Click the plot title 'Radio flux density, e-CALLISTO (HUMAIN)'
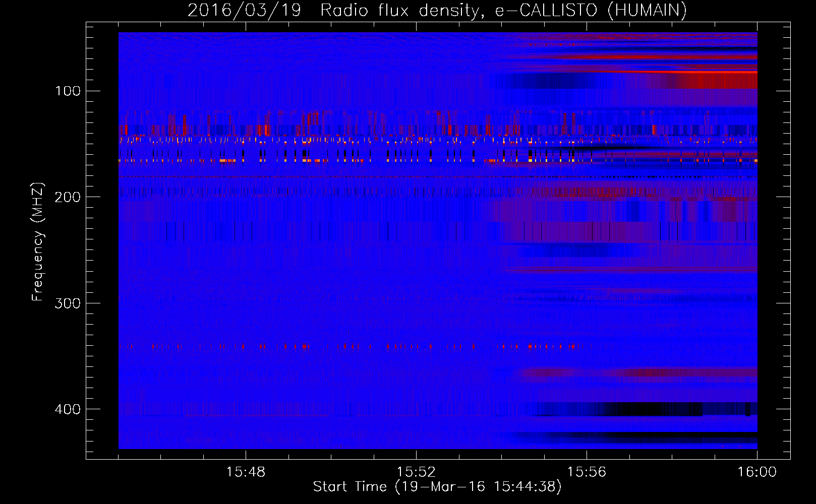Image resolution: width=816 pixels, height=504 pixels. click(503, 10)
